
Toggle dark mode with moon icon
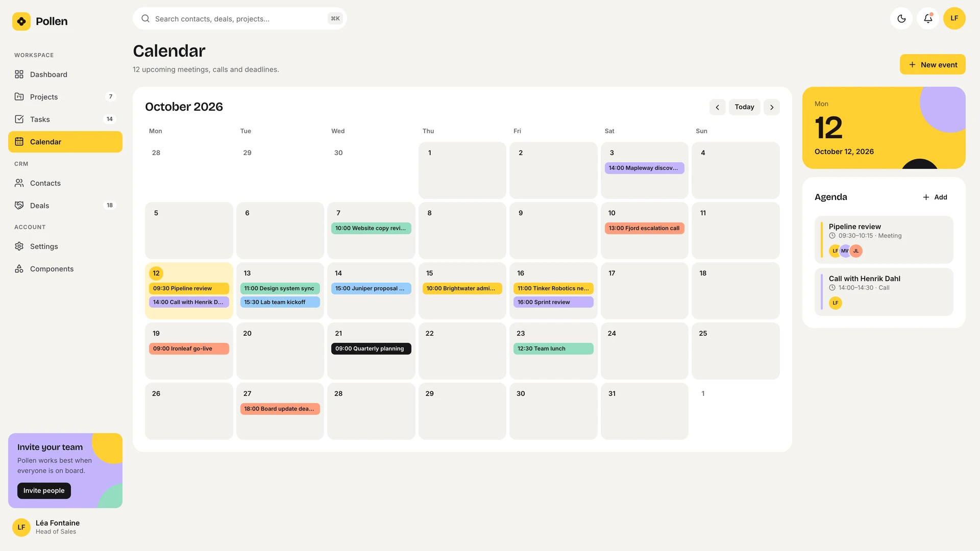(x=901, y=18)
